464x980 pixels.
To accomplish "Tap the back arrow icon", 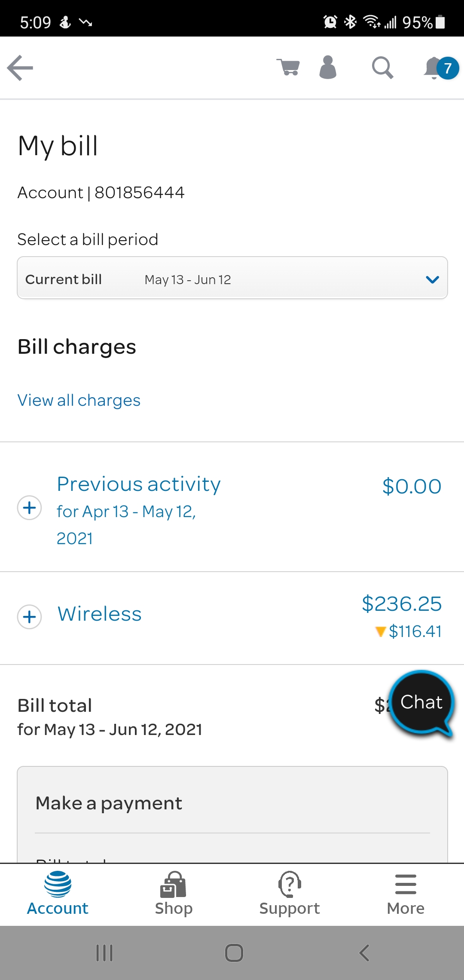I will pos(20,68).
